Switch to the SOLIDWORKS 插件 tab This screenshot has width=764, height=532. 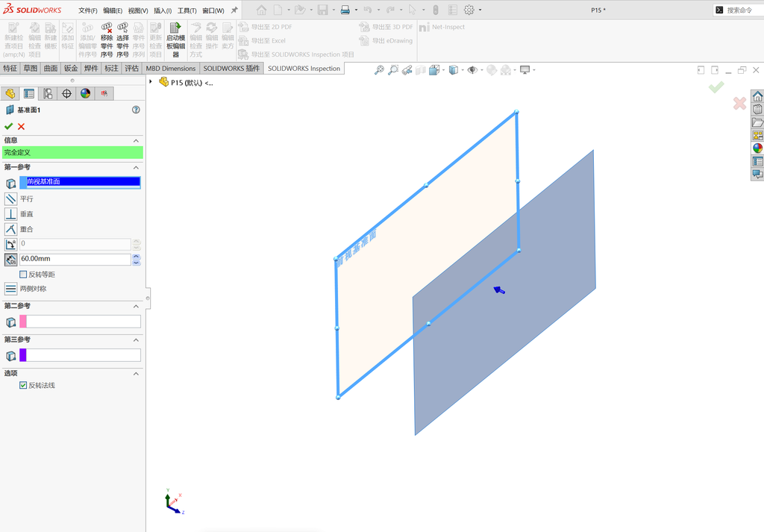click(x=231, y=68)
